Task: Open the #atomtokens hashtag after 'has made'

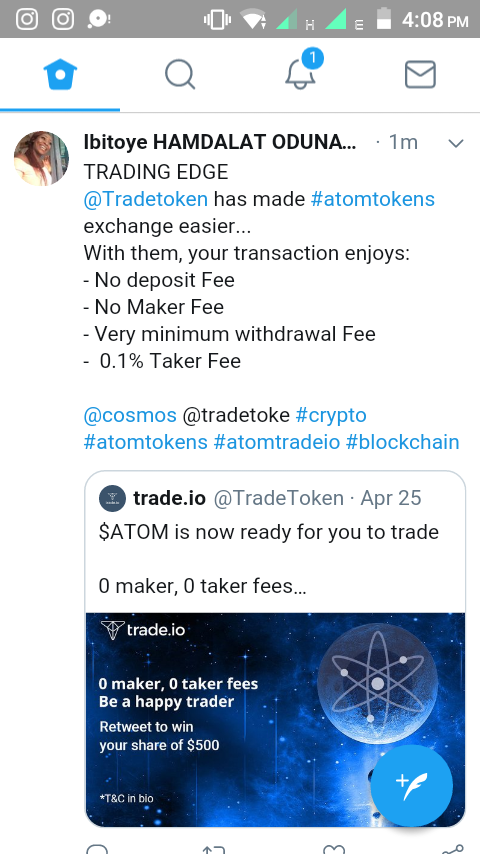Action: click(x=373, y=199)
